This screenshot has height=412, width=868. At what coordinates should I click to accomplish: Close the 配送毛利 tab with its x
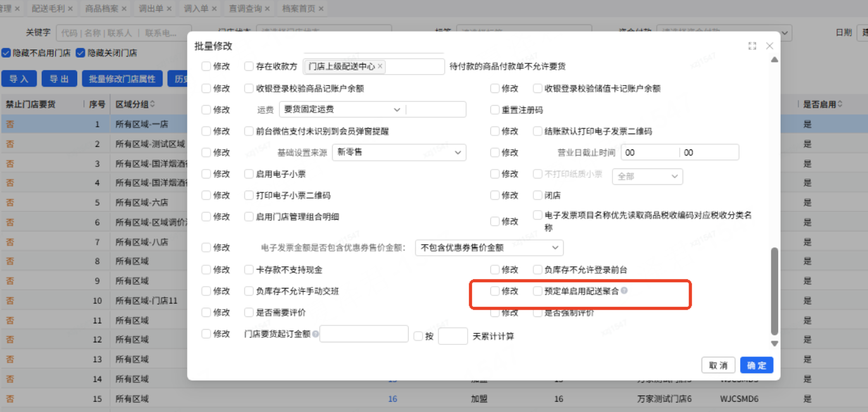pyautogui.click(x=70, y=9)
